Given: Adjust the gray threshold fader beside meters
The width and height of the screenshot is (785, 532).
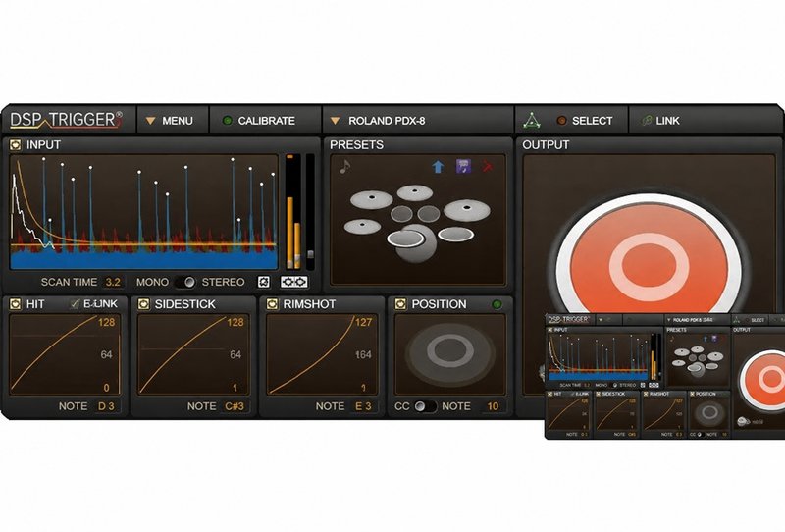Looking at the screenshot, I should [310, 254].
